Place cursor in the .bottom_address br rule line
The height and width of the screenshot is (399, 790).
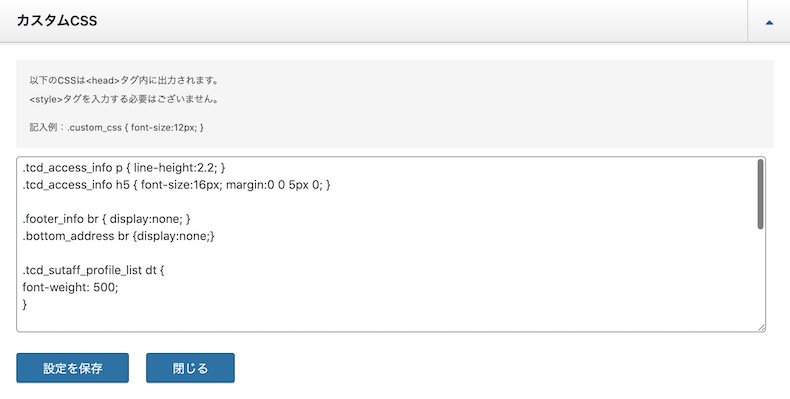click(x=118, y=236)
